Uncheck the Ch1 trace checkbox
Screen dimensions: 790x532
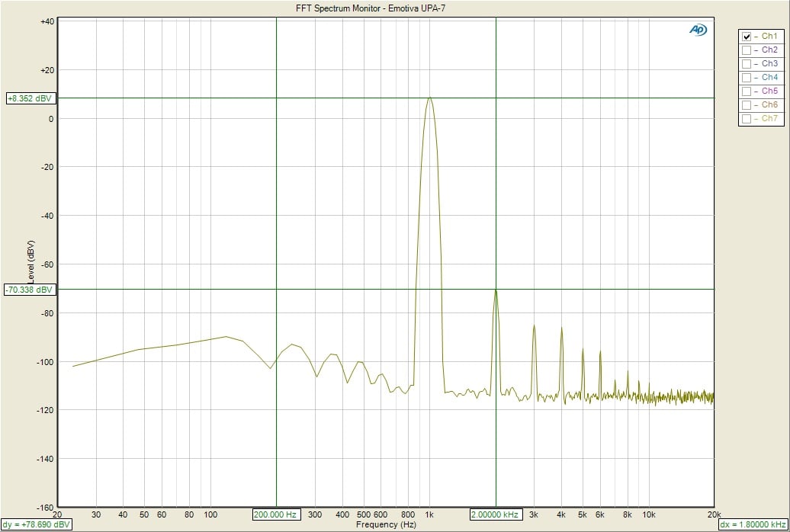coord(747,37)
